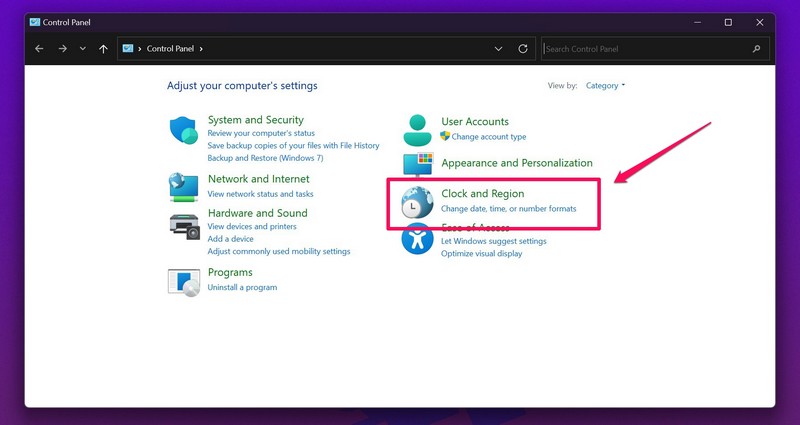This screenshot has height=425, width=800.
Task: Click the Programs category icon
Action: pos(184,282)
